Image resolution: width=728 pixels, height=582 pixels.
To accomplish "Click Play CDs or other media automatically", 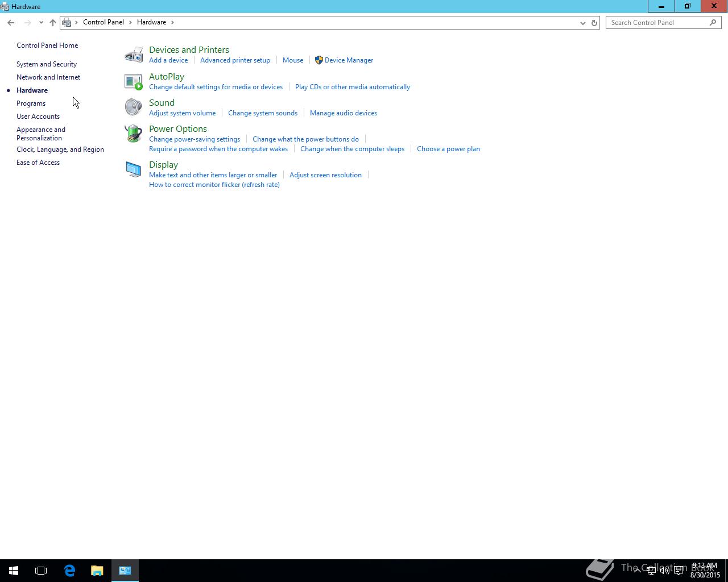I will pyautogui.click(x=353, y=87).
